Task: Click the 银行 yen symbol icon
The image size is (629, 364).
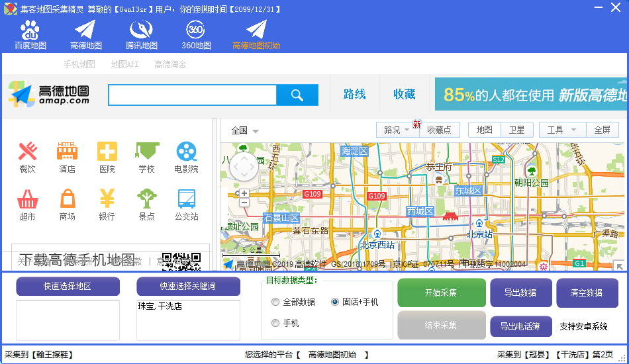Action: [x=107, y=198]
